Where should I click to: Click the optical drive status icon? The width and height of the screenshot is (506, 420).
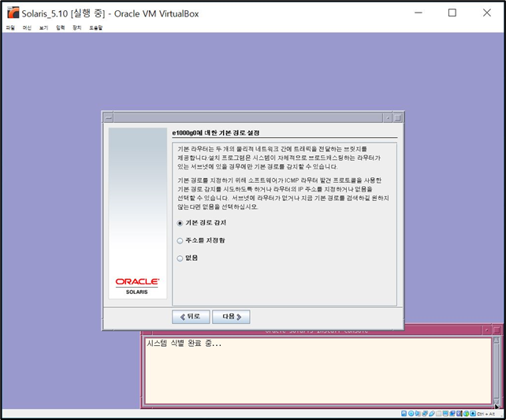(411, 414)
